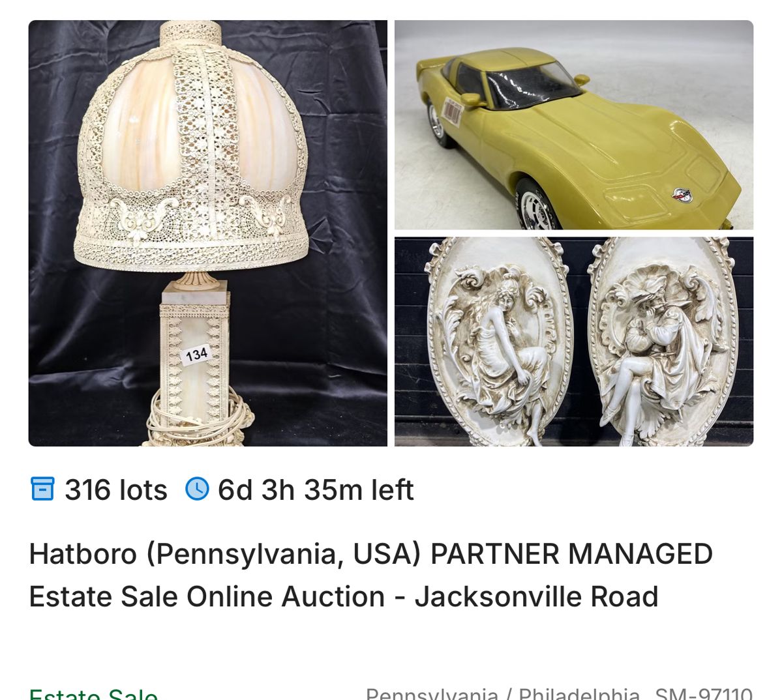782x700 pixels.
Task: Open the Hatboro Estate Sale auction title
Action: (370, 575)
